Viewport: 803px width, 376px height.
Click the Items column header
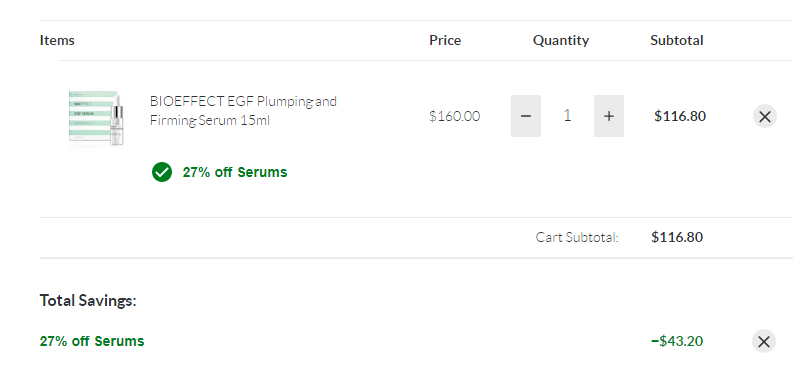point(57,40)
